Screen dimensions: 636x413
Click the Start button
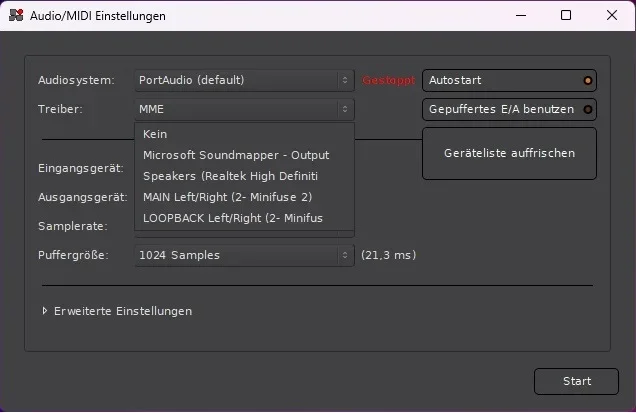coord(576,381)
